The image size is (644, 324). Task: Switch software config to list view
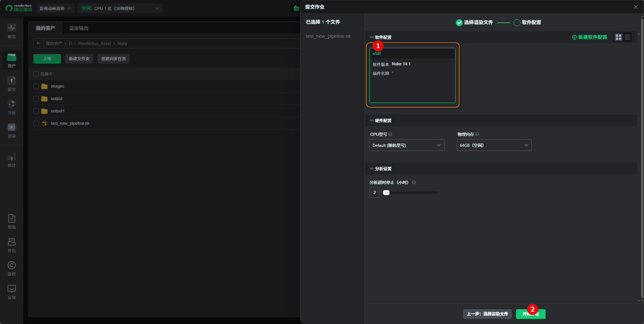[x=627, y=37]
